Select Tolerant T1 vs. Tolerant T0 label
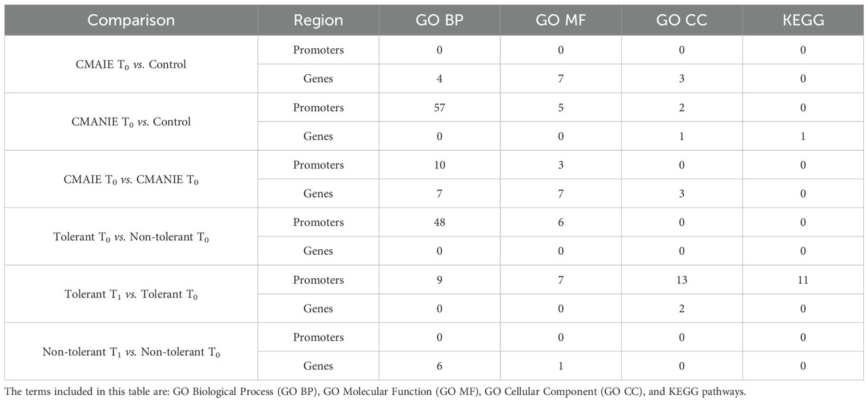 pos(131,294)
